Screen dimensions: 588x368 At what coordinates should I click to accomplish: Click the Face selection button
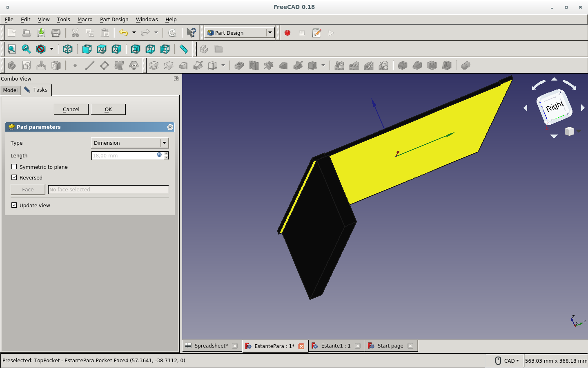[x=28, y=189]
